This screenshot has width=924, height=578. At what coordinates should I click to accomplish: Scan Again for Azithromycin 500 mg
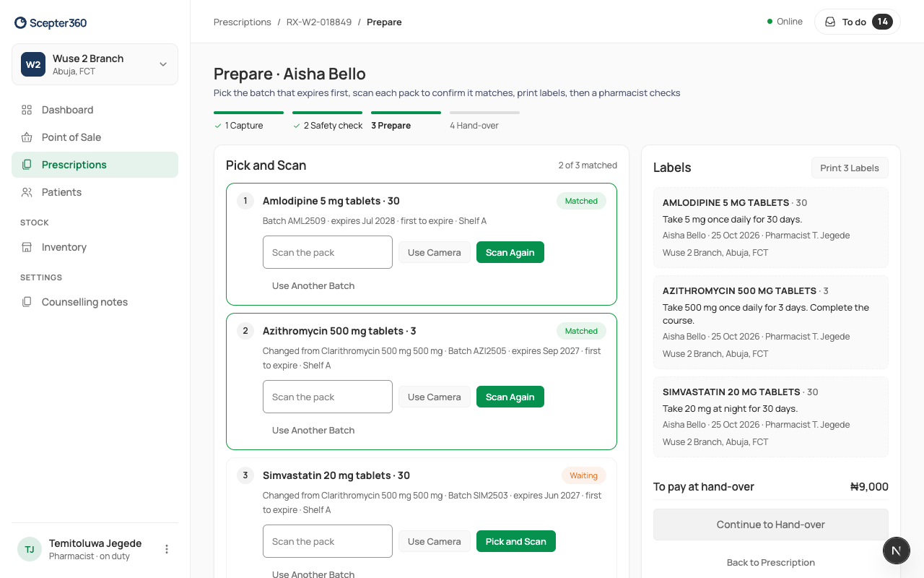pos(510,397)
